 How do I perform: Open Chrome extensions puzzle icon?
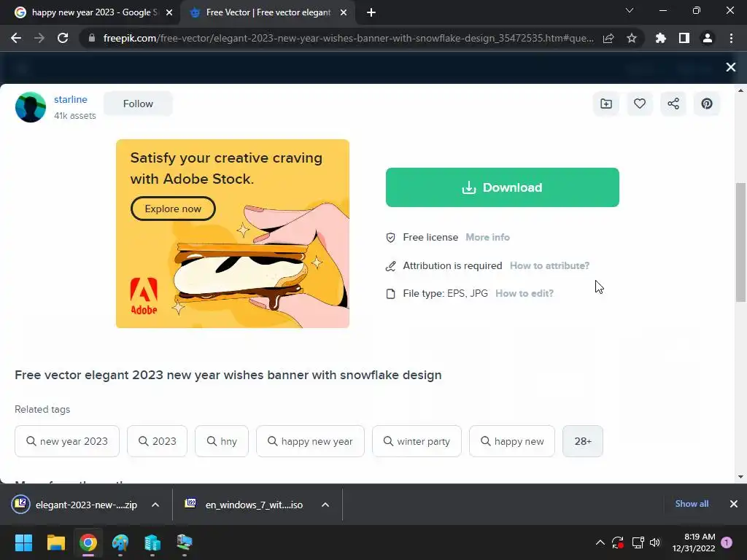660,38
